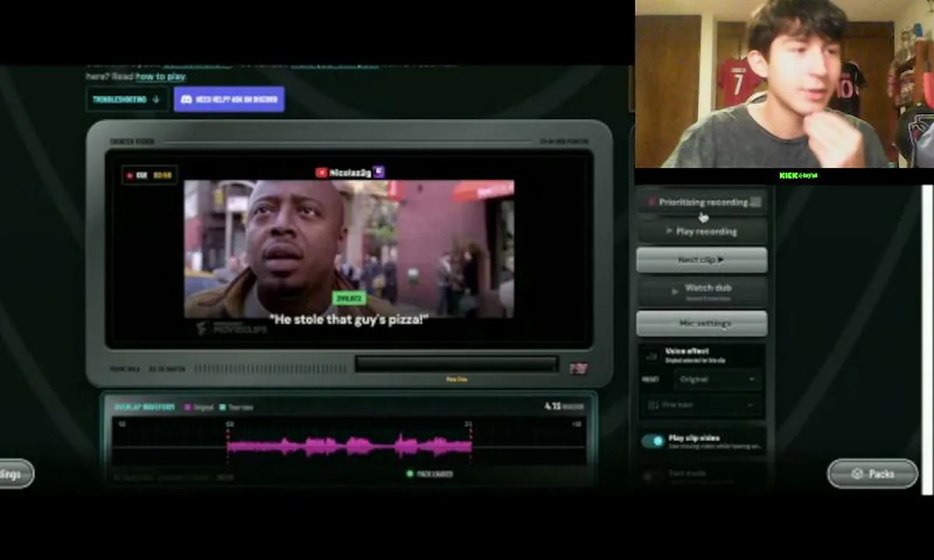Open the Fine tune dropdown
Viewport: 934px width, 560px height.
tap(702, 404)
